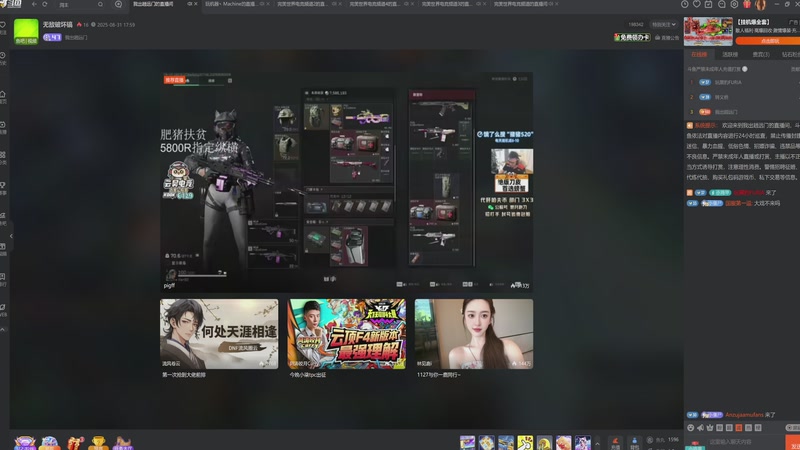Viewport: 800px width, 450px height.
Task: Select the orange square in chat toolbar
Action: 739,428
